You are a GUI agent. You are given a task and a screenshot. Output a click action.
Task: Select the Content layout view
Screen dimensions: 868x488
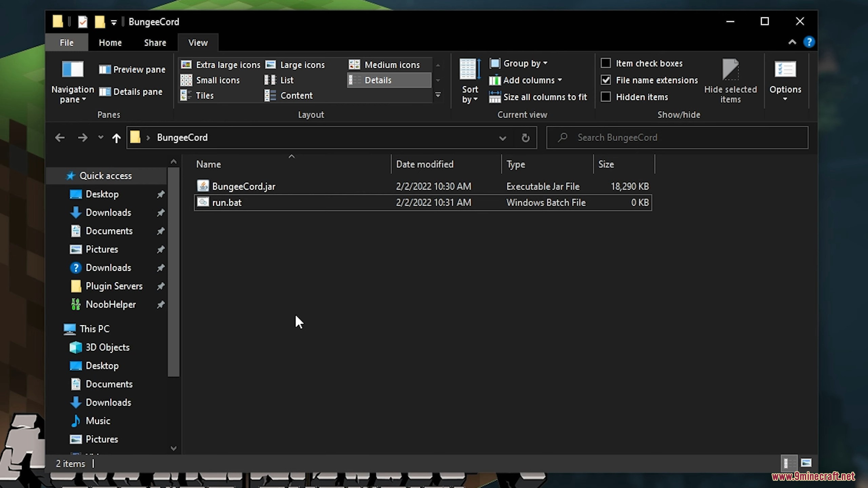[x=297, y=95]
